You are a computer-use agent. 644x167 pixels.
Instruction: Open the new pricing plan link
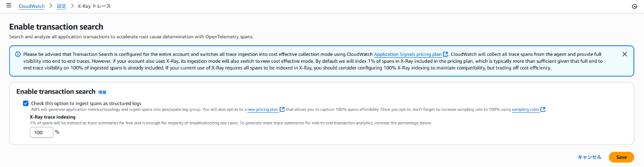point(263,109)
